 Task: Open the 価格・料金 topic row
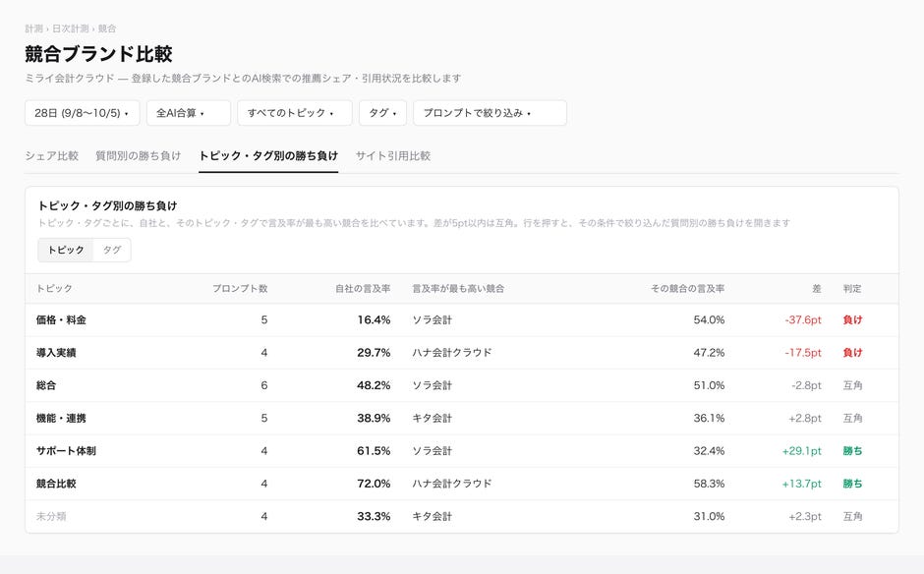462,320
